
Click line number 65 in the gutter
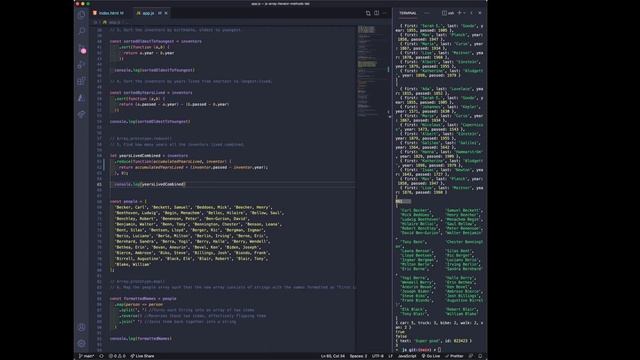pyautogui.click(x=99, y=184)
